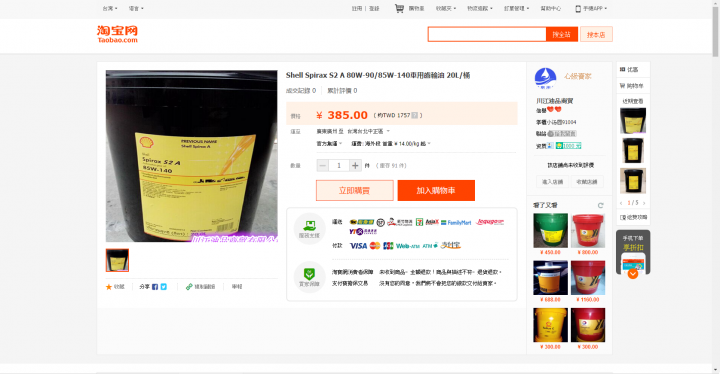
Task: Expand the logistics tracking dropdown in top bar
Action: click(x=480, y=8)
